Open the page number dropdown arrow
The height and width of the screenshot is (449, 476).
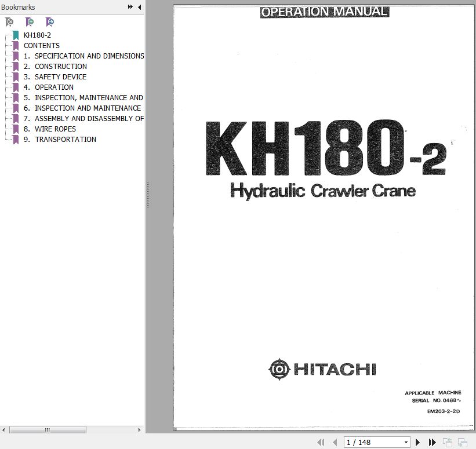(x=406, y=442)
